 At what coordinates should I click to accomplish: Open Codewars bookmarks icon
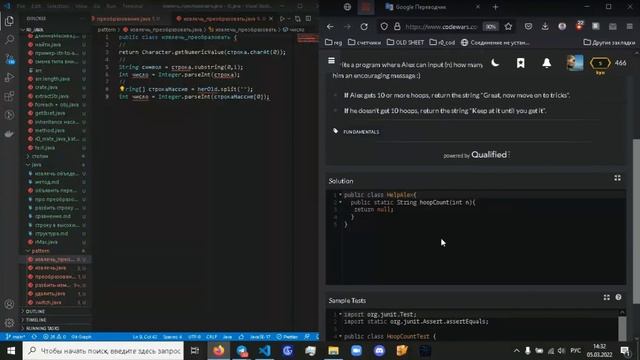click(520, 63)
